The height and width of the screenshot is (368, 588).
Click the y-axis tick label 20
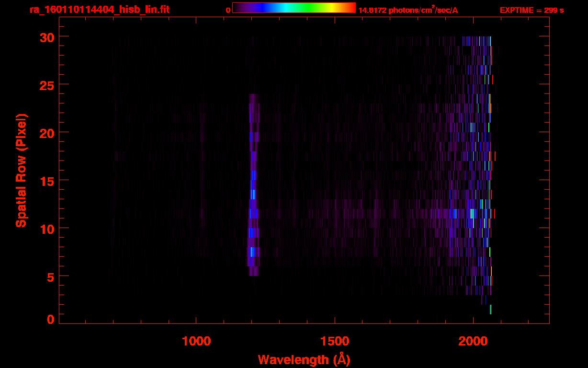[46, 133]
